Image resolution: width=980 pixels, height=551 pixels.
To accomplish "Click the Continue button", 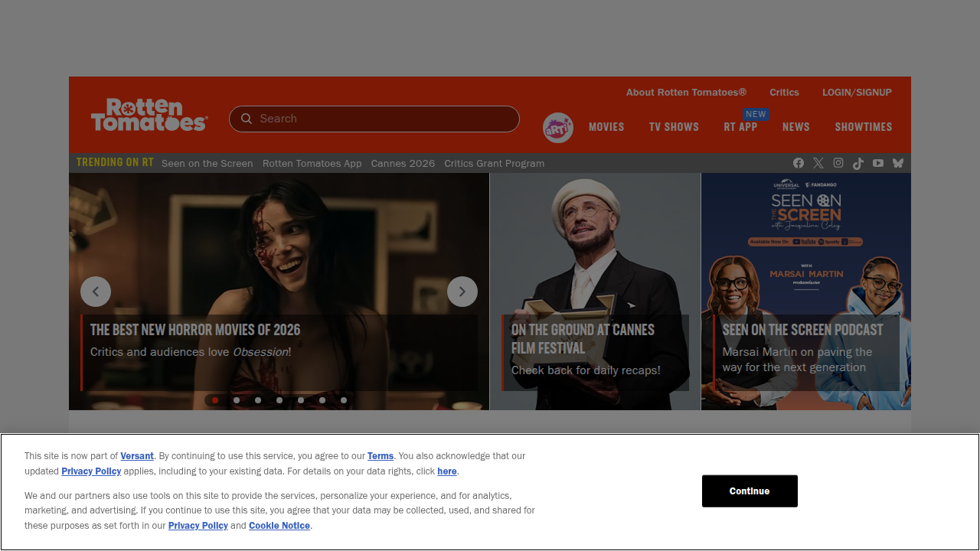I will pyautogui.click(x=750, y=491).
